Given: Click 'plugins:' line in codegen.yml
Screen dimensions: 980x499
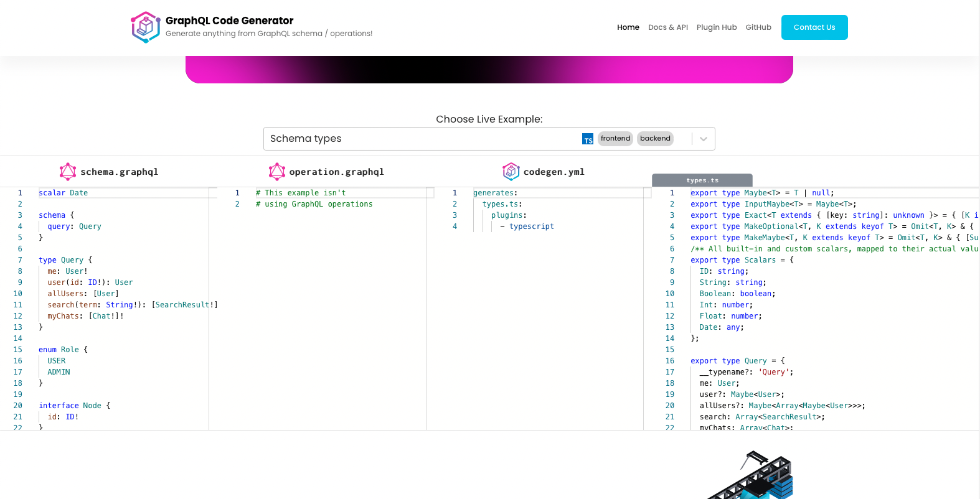Looking at the screenshot, I should pos(509,215).
